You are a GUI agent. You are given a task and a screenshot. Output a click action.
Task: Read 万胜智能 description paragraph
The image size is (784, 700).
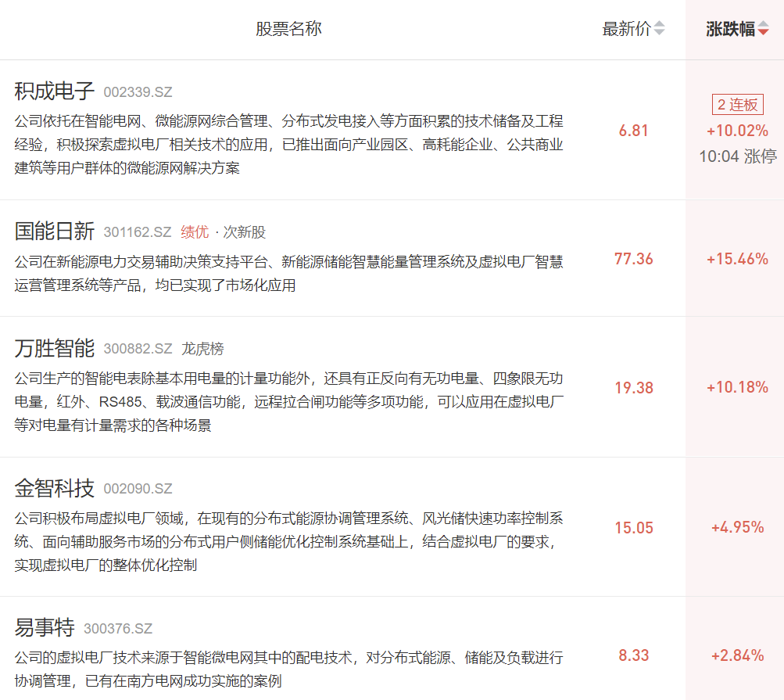[289, 402]
